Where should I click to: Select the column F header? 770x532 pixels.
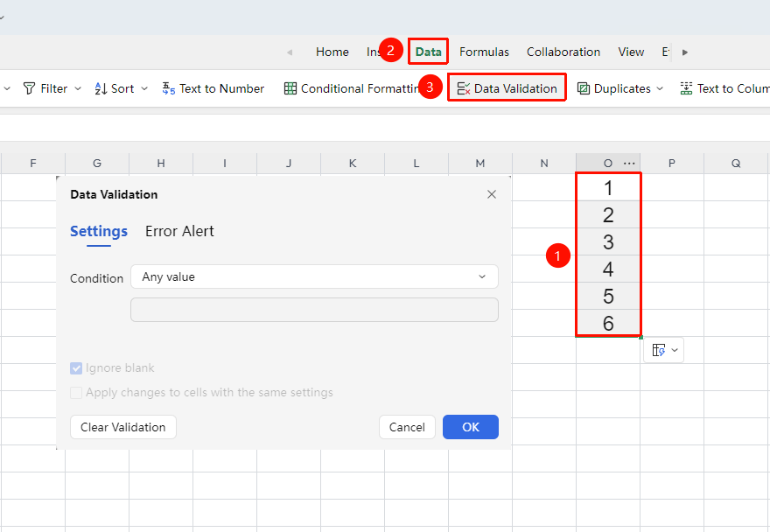33,163
